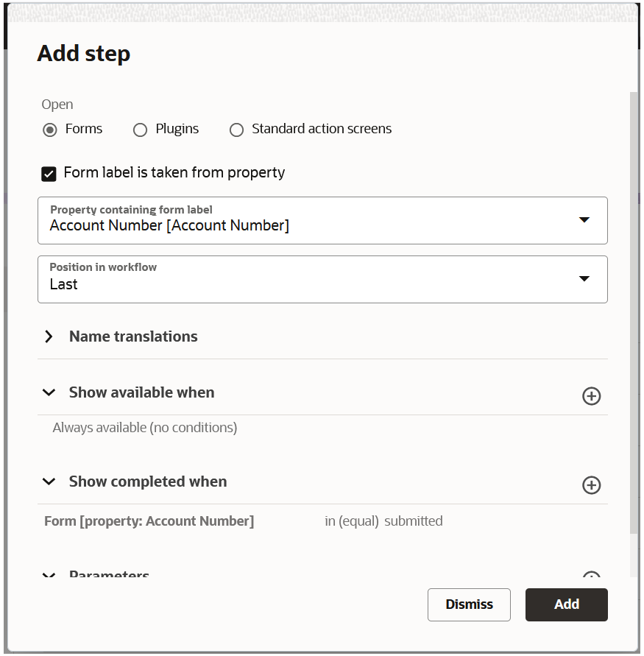Click the Add button

[x=566, y=604]
